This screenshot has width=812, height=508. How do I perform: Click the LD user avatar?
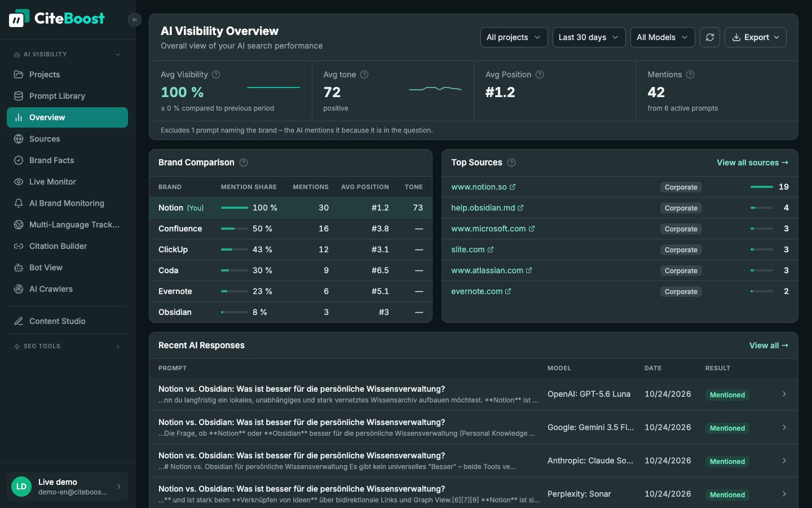point(21,487)
